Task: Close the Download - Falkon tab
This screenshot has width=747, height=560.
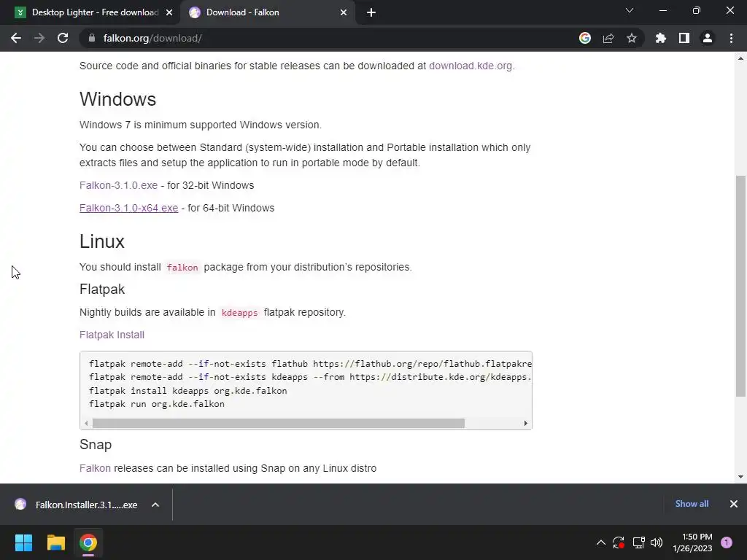Action: [344, 12]
